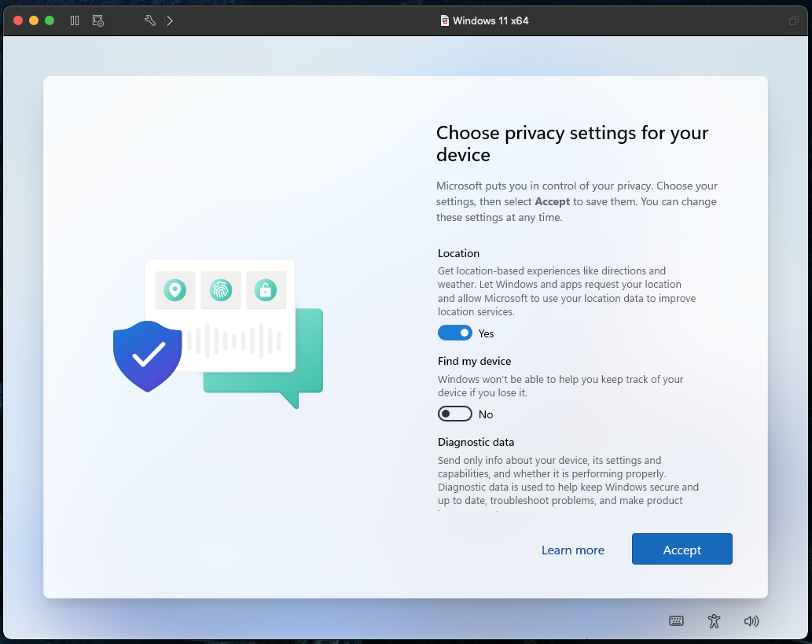Image resolution: width=812 pixels, height=644 pixels.
Task: Open the accessibility options icon
Action: (714, 620)
